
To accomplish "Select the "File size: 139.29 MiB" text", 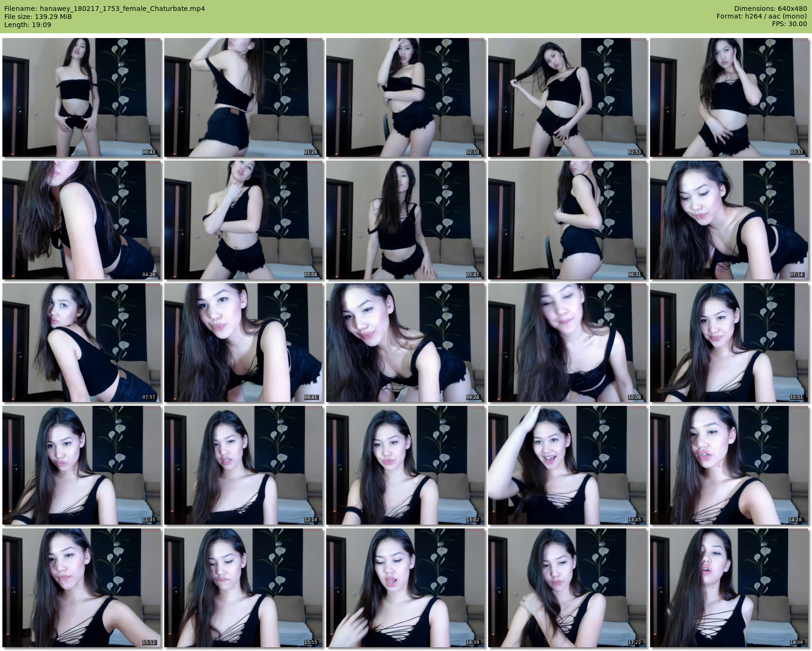I will (38, 17).
